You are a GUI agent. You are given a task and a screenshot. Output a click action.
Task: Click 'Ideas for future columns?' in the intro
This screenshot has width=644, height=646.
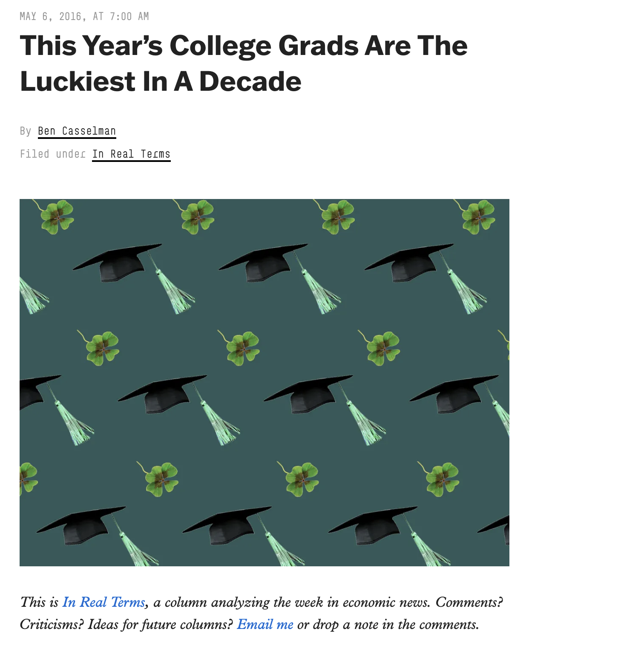click(x=160, y=624)
